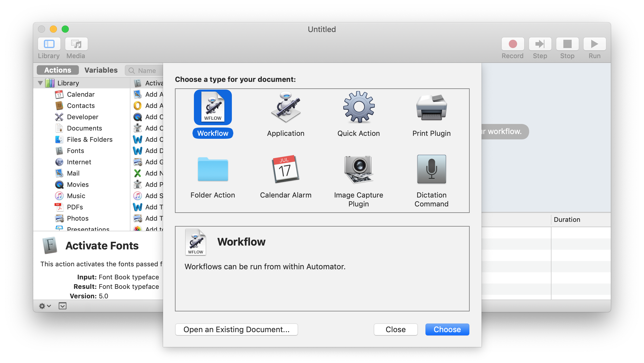Screen dimensions: 644x363
Task: Pick the Folder Action folder icon
Action: pos(213,169)
